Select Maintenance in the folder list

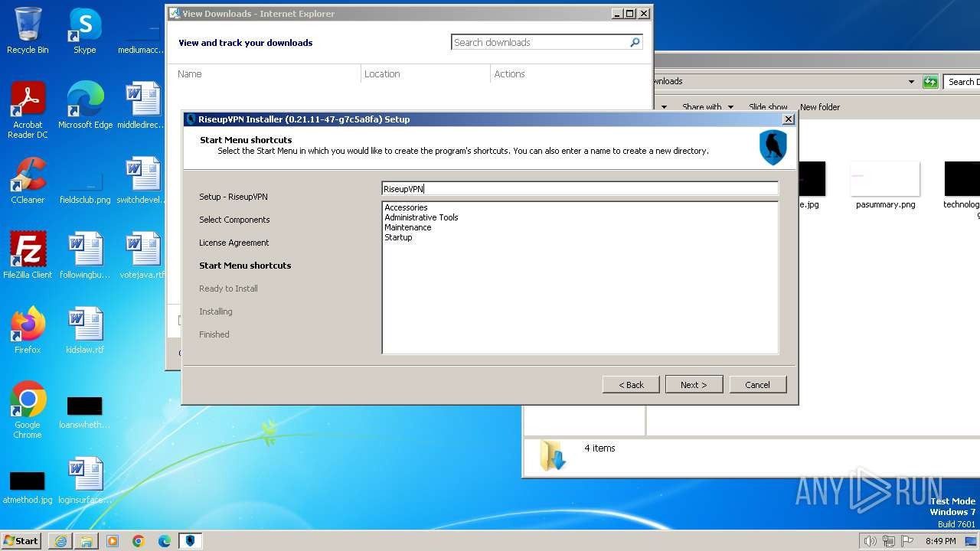(x=408, y=227)
